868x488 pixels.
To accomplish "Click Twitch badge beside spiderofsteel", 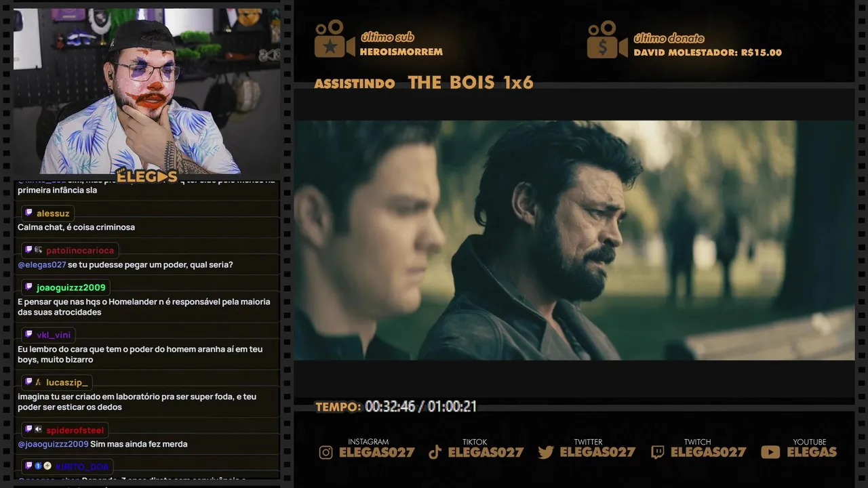I will click(x=28, y=430).
